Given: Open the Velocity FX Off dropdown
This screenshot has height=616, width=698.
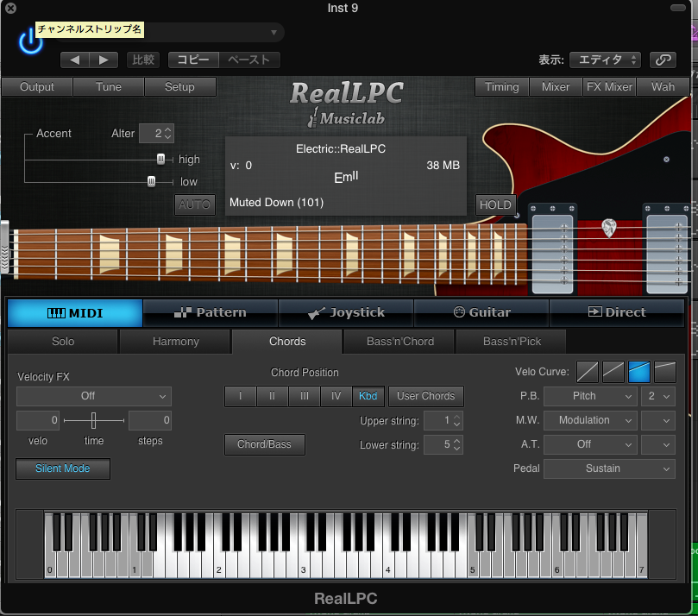Looking at the screenshot, I should (x=94, y=396).
